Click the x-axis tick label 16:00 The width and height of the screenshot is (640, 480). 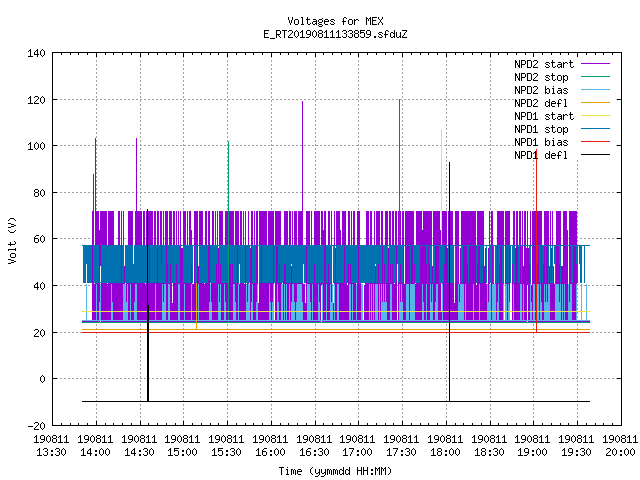click(270, 452)
